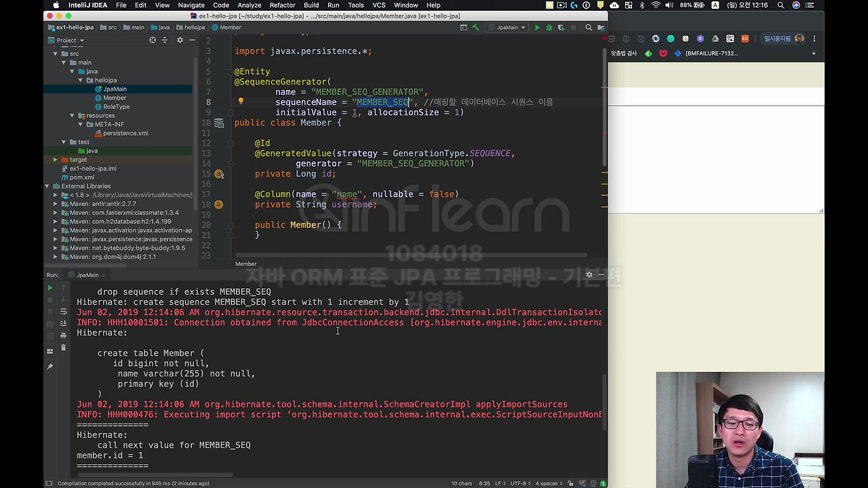Viewport: 868px width, 488px height.
Task: Toggle soft-wrap in Run console
Action: click(63, 312)
